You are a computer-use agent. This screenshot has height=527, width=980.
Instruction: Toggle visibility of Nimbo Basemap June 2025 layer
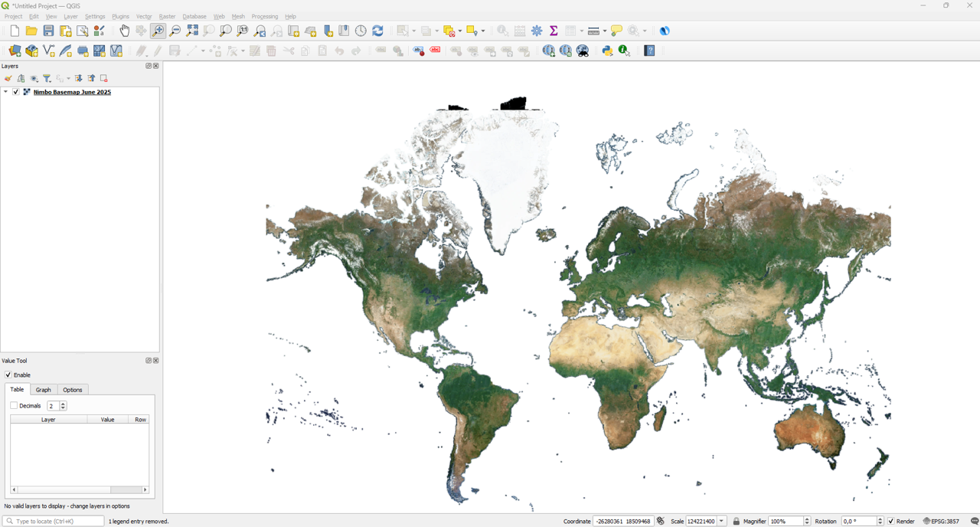click(x=15, y=91)
